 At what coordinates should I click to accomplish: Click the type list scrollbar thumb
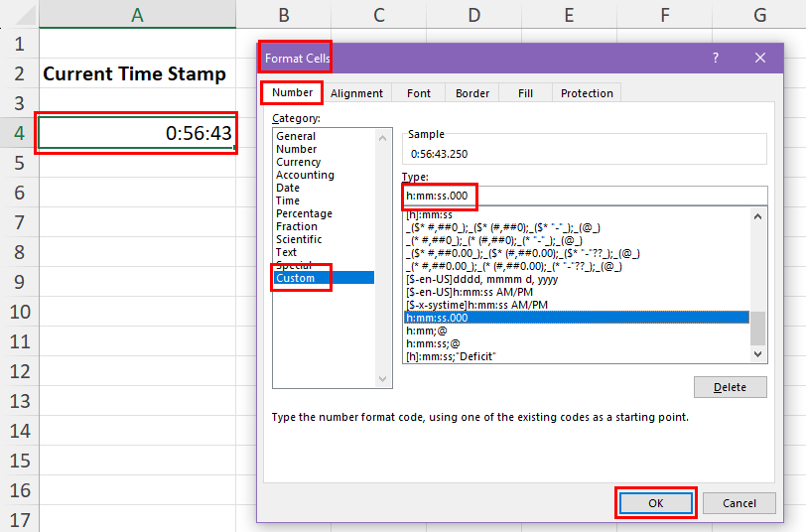point(757,328)
